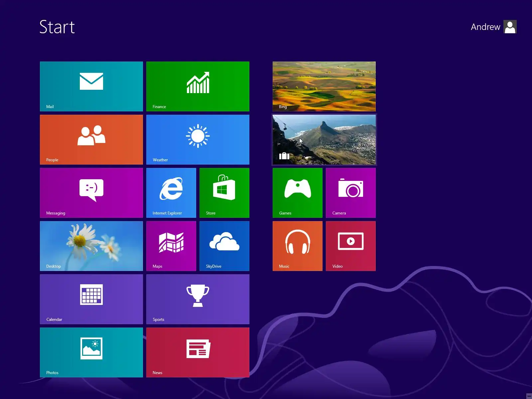The width and height of the screenshot is (532, 399).
Task: Open the Camera tile
Action: click(351, 193)
